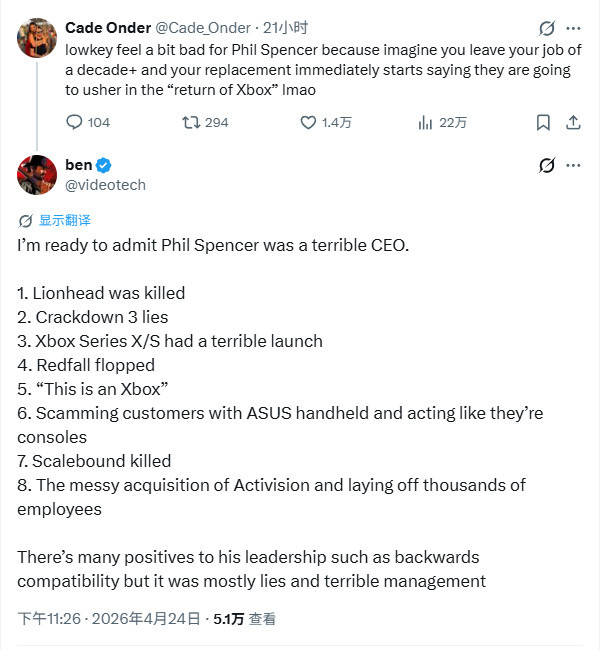This screenshot has height=650, width=603.
Task: Click the Grok icon on ben's tweet
Action: pyautogui.click(x=547, y=165)
